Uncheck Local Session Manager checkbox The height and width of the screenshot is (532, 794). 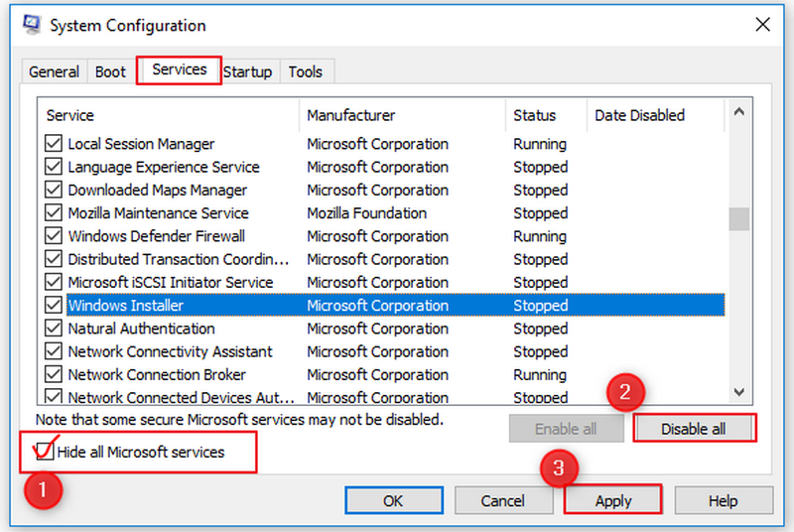point(54,144)
